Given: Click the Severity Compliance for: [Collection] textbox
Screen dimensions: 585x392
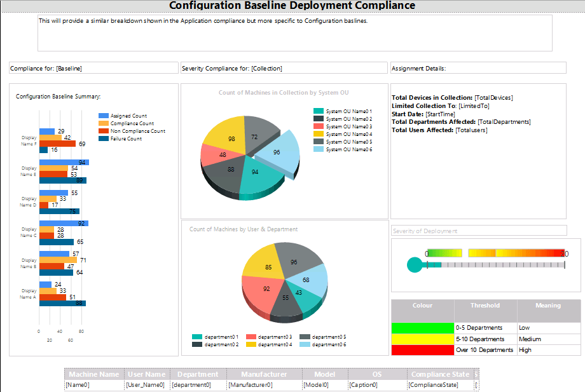Looking at the screenshot, I should 284,68.
